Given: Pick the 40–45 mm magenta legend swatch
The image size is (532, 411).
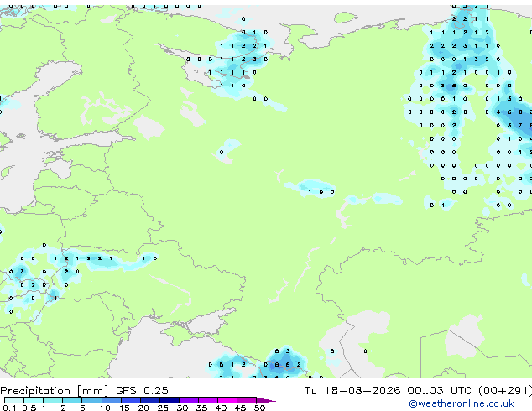Looking at the screenshot, I should [x=227, y=400].
